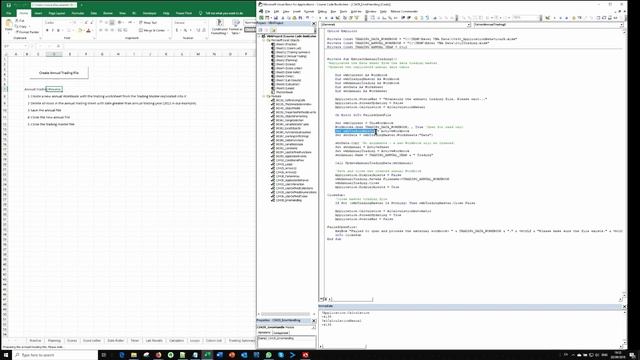Apply the Font Color in Excel ribbon
This screenshot has height=360, width=640.
pos(88,31)
